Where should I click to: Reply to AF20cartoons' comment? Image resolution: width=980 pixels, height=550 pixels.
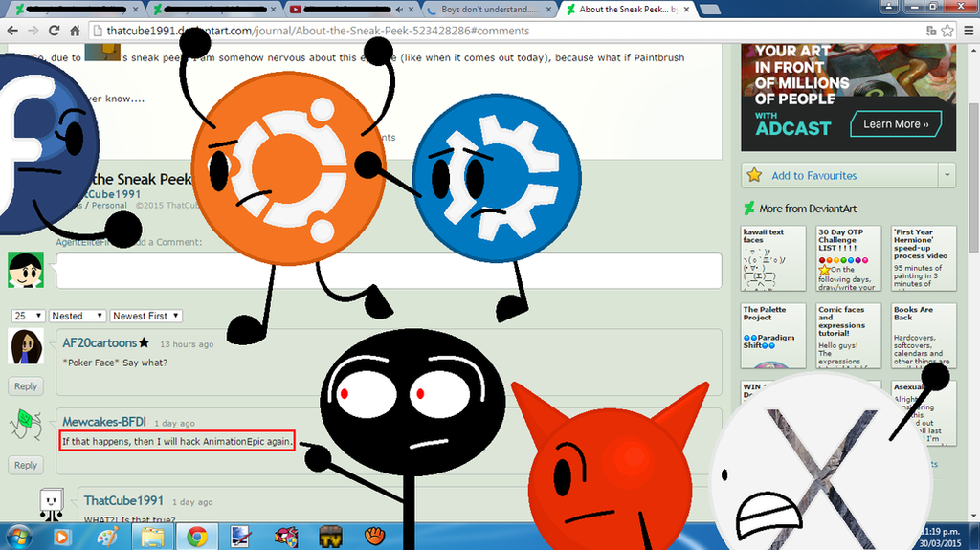point(26,386)
